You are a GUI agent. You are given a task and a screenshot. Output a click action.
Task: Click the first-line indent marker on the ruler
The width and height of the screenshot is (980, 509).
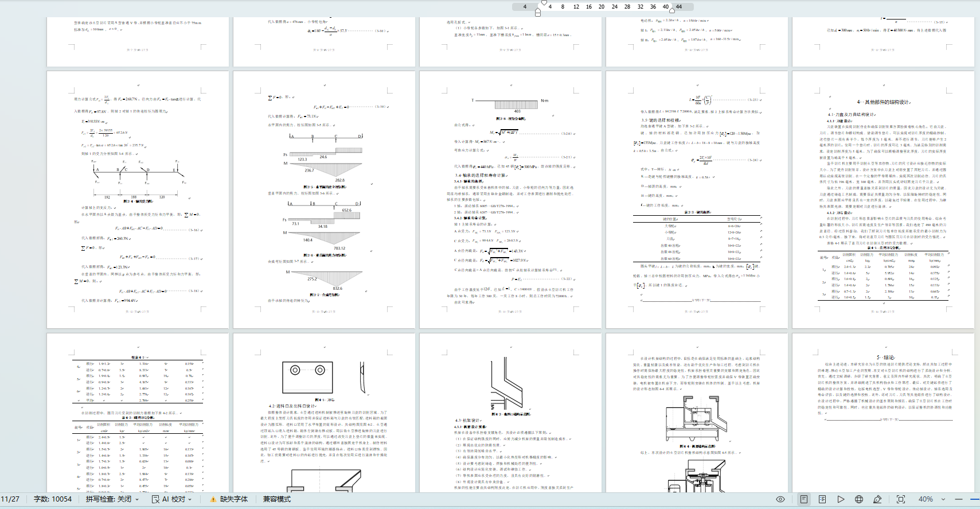point(544,3)
